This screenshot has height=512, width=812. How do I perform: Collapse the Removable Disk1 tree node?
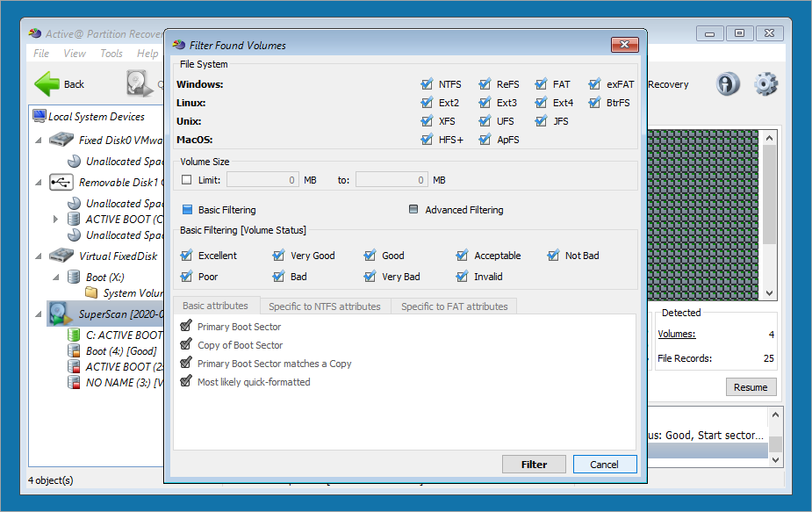39,183
